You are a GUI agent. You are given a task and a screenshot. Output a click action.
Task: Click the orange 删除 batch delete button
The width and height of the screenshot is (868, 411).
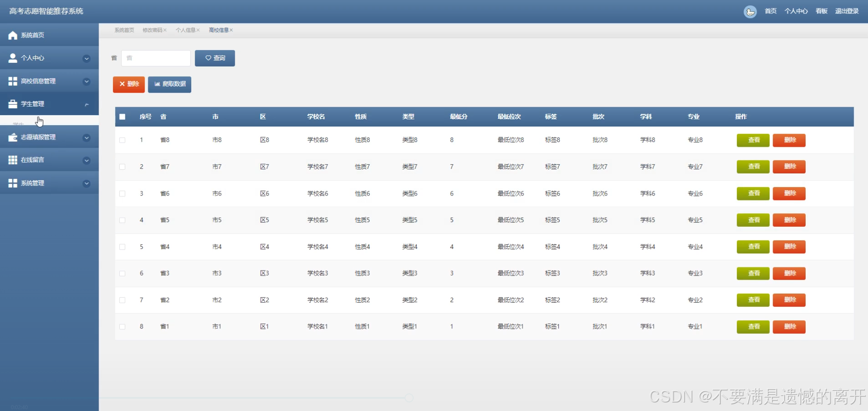(x=129, y=84)
